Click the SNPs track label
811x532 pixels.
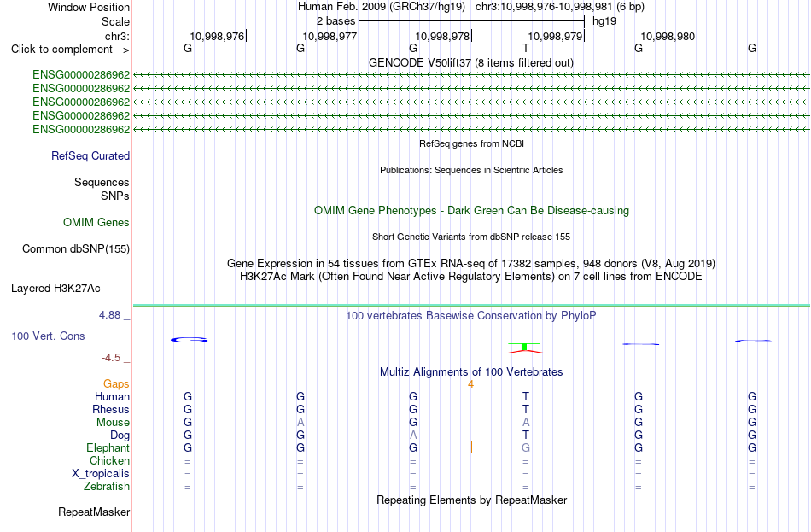point(115,196)
